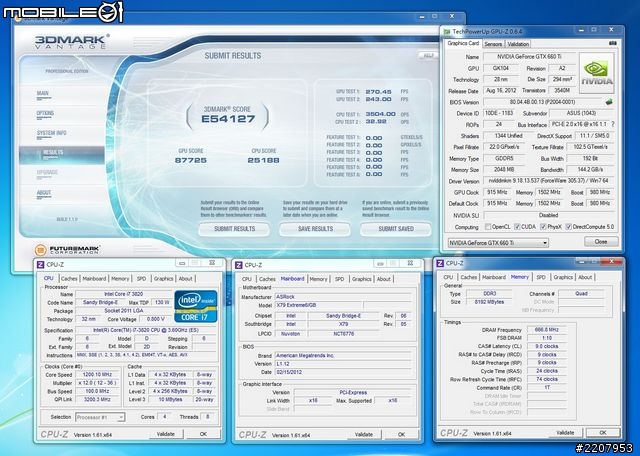Click the BIOS Version field in GPU-Z

click(543, 102)
